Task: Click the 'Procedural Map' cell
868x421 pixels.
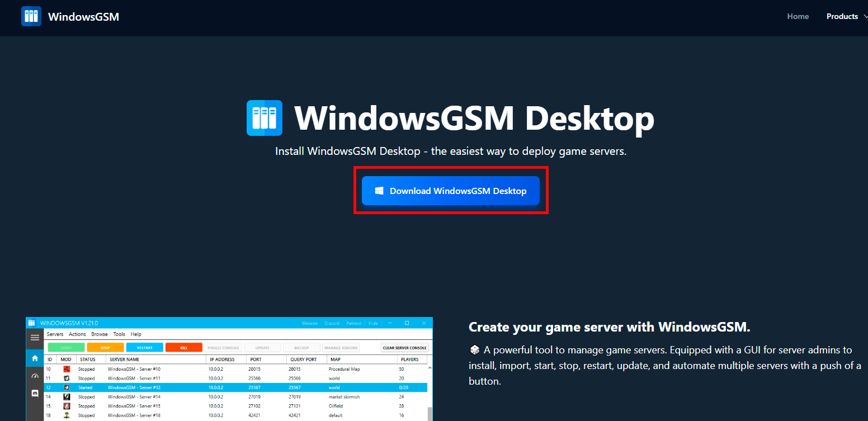Action: click(x=344, y=369)
